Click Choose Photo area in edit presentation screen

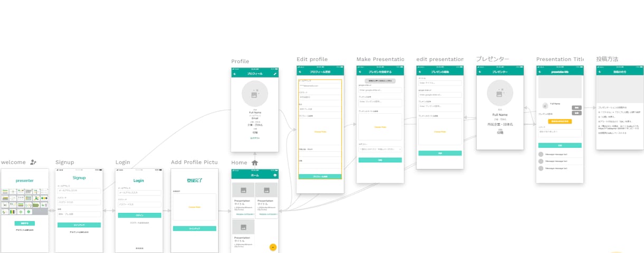point(440,132)
